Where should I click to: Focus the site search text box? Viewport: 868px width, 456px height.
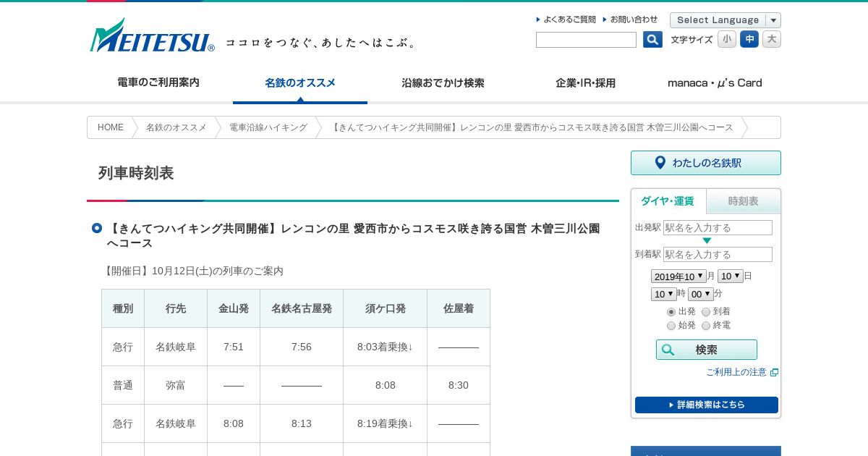point(586,40)
